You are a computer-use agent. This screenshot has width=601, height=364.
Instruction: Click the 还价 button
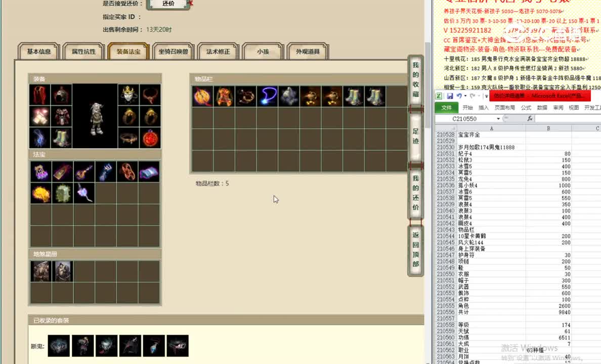point(168,4)
